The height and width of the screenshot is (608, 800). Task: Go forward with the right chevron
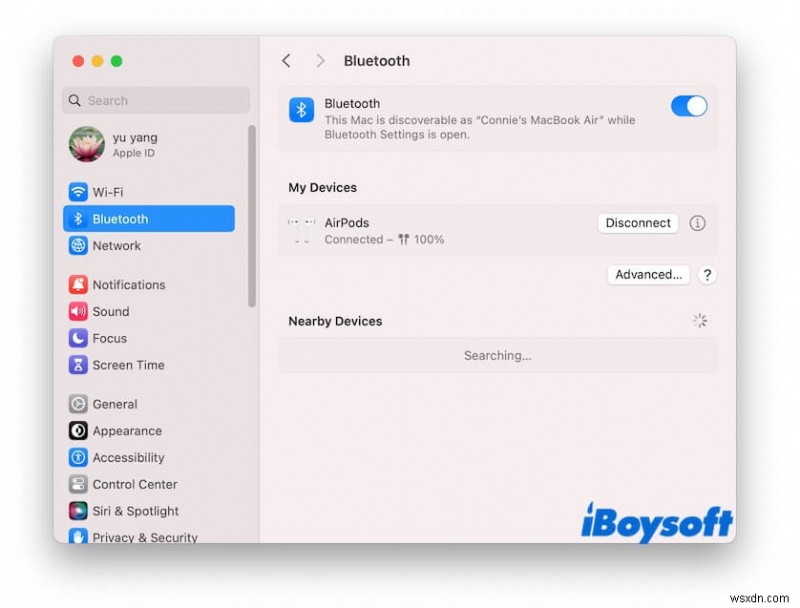point(320,61)
